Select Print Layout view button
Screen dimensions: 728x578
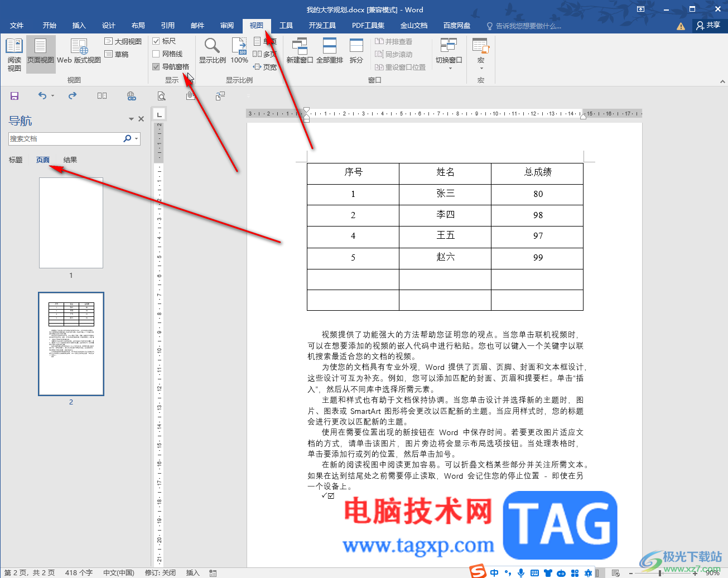pos(41,55)
